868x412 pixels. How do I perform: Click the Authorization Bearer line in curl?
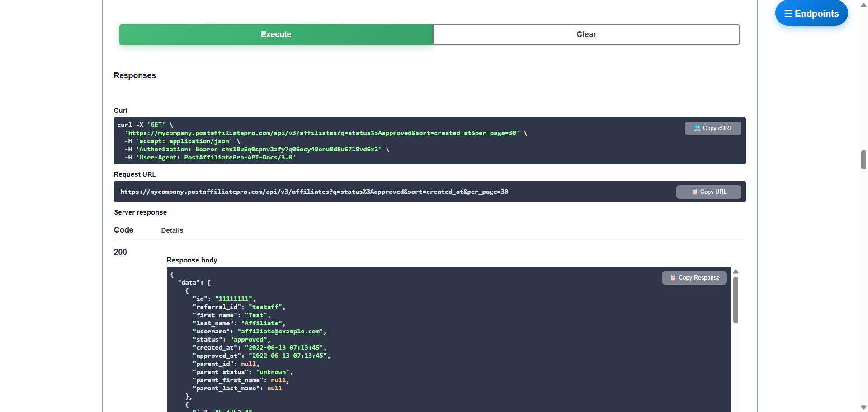click(x=259, y=150)
